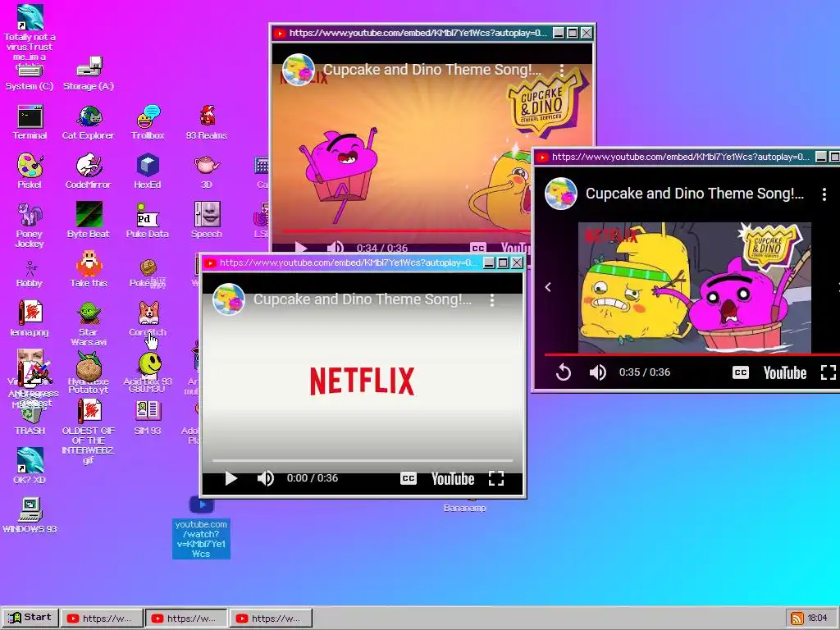Open Star Wars.avi file icon
Viewport: 840px width, 630px height.
(x=89, y=323)
